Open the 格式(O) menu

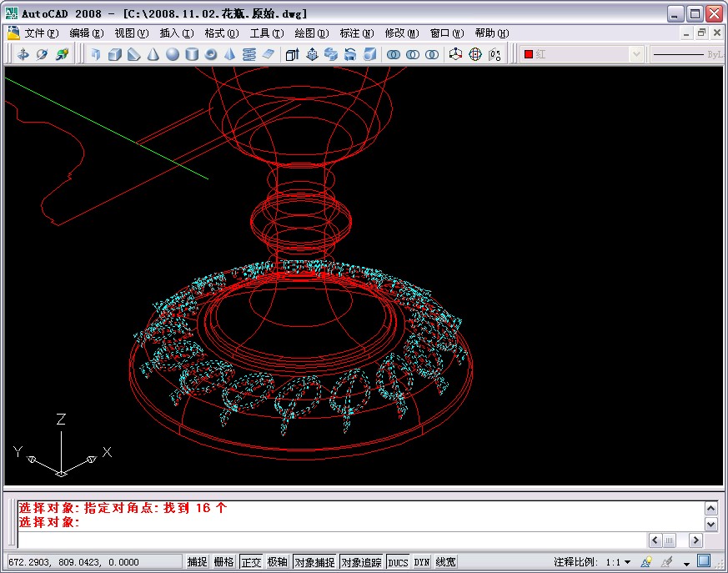click(x=222, y=33)
